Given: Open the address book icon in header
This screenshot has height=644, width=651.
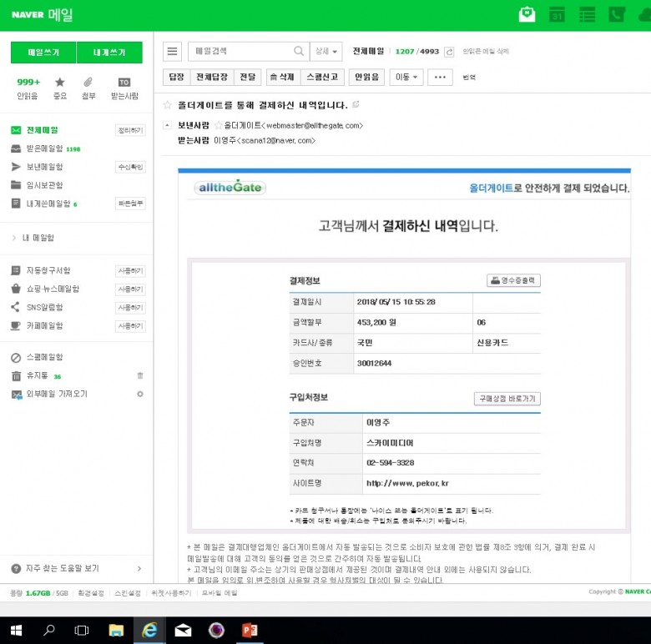Looking at the screenshot, I should (617, 14).
